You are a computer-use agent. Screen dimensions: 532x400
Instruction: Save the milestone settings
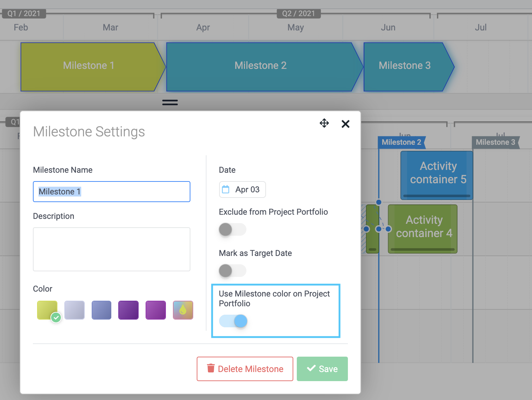tap(322, 369)
